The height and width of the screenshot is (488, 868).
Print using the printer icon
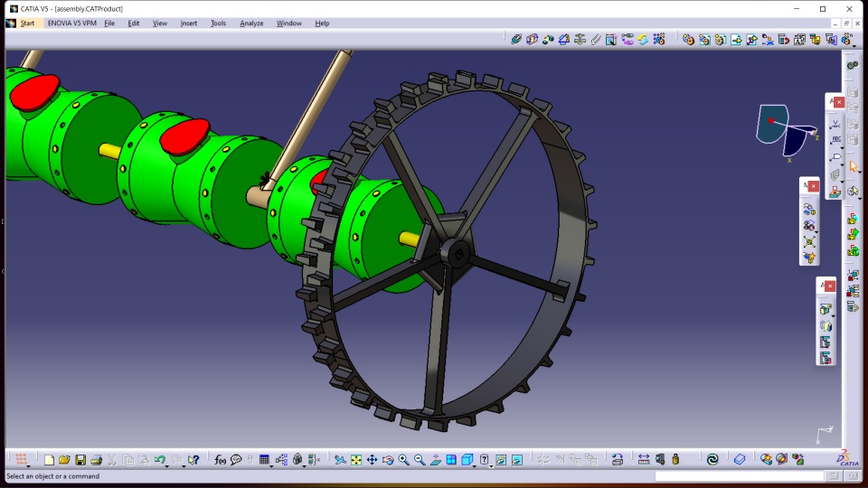(97, 460)
